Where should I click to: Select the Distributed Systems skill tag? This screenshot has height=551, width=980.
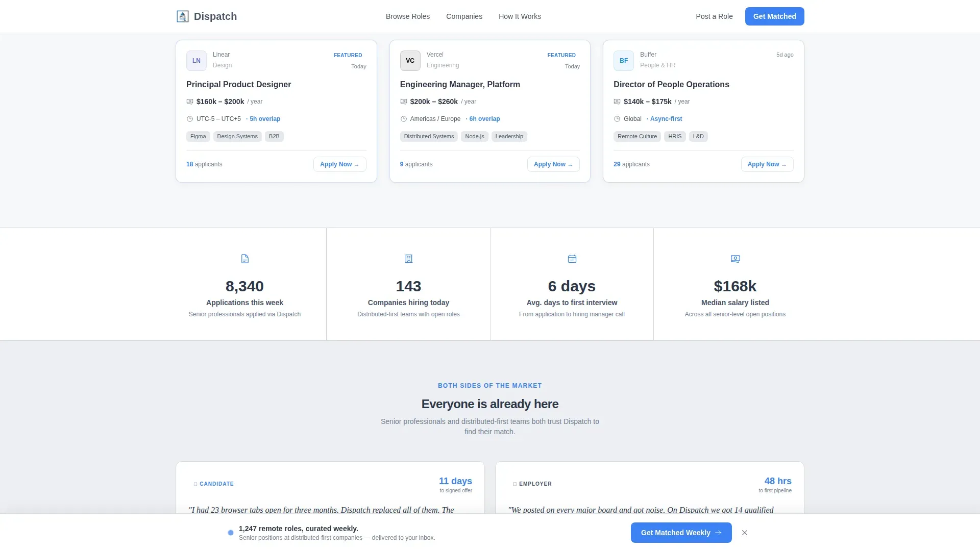[429, 136]
